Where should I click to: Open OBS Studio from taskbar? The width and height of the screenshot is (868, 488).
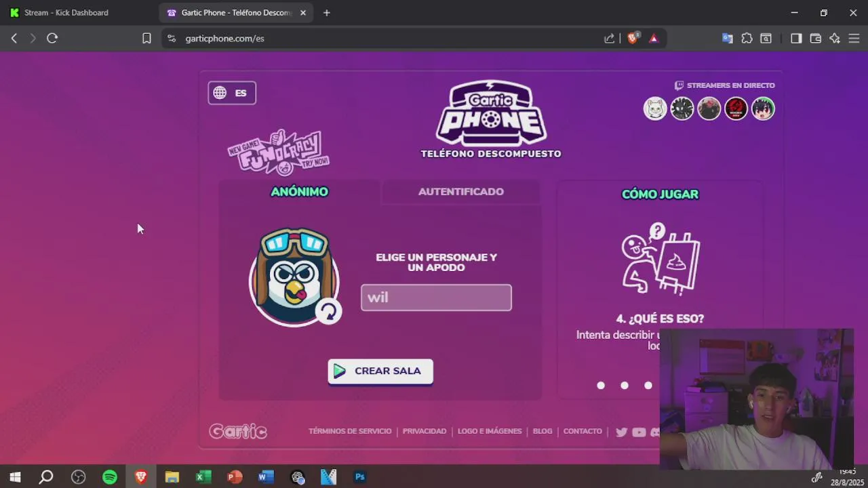(79, 477)
